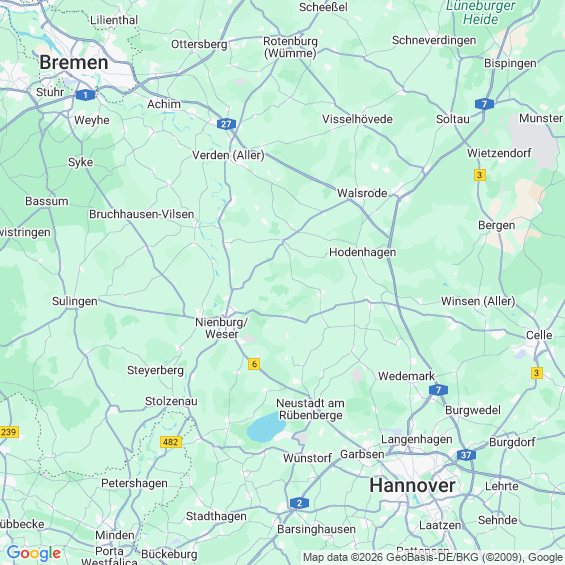Click the A27 highway shield near Verden
This screenshot has width=565, height=565.
(226, 124)
